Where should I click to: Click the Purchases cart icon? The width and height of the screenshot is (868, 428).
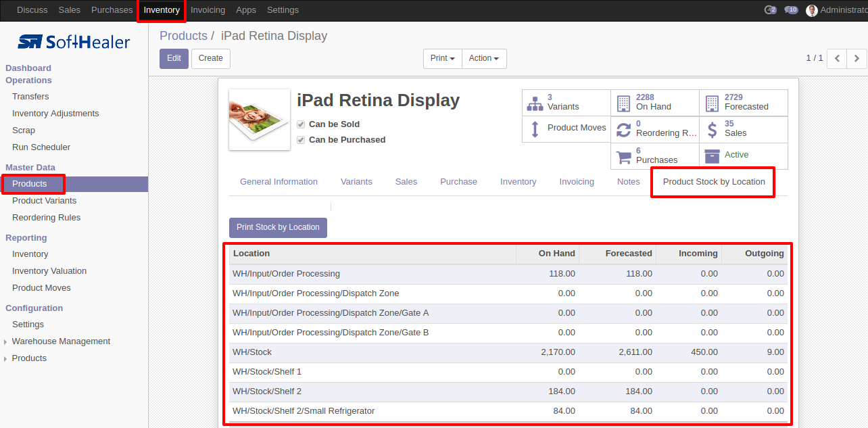tap(624, 156)
